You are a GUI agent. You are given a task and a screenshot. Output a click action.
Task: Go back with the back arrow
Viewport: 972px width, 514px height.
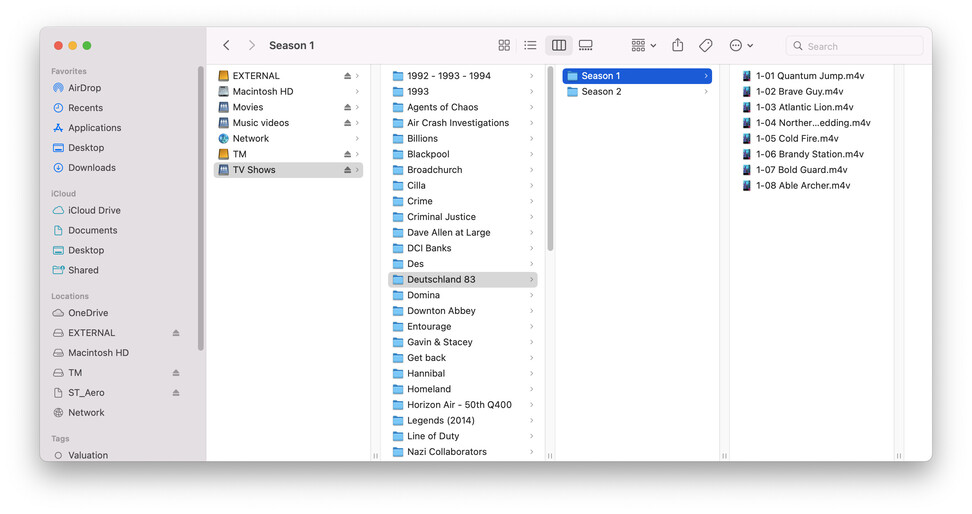226,45
